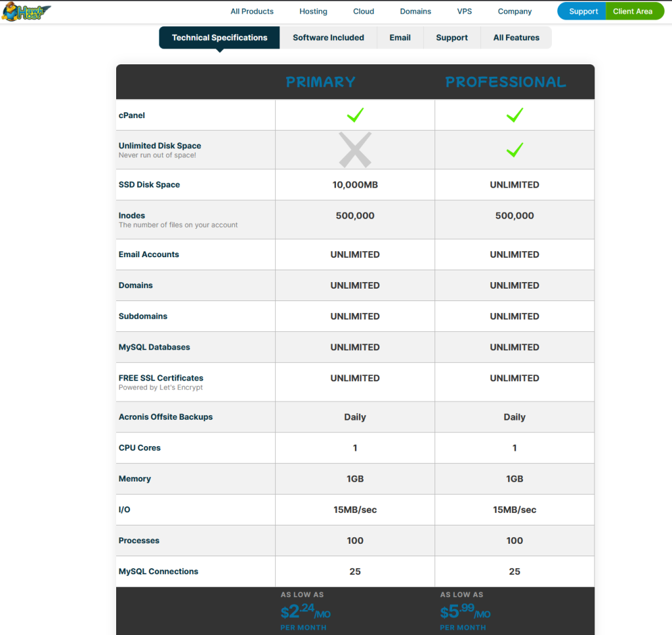The height and width of the screenshot is (635, 672).
Task: Open the Hosting menu
Action: (x=313, y=11)
